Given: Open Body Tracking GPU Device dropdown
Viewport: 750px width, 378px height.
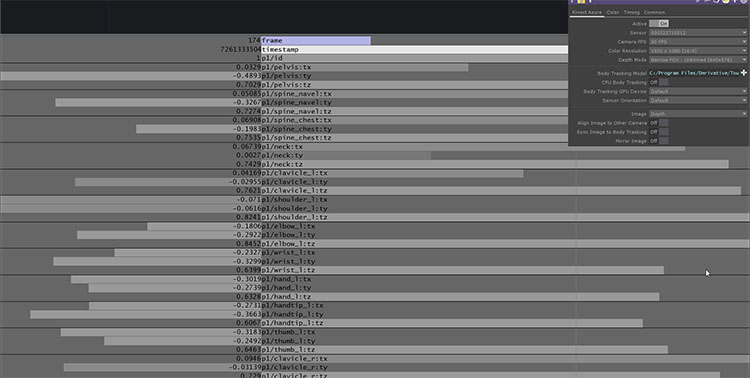Looking at the screenshot, I should pos(698,91).
